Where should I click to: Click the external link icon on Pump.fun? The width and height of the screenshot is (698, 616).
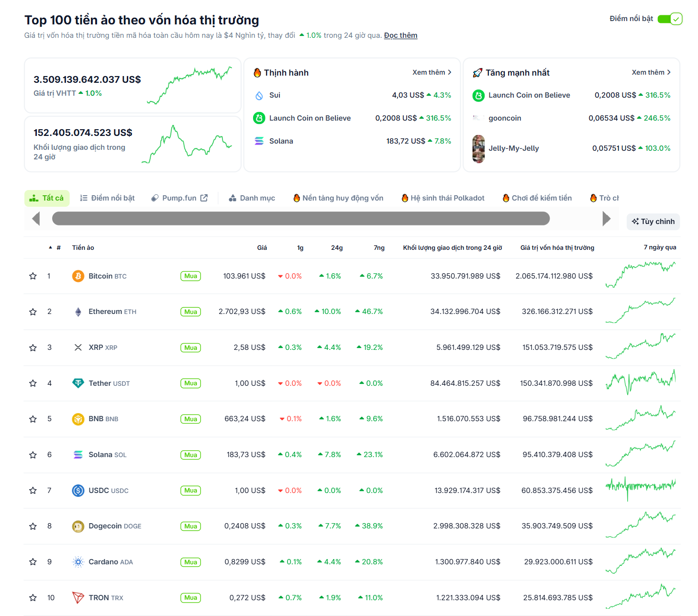(x=204, y=198)
